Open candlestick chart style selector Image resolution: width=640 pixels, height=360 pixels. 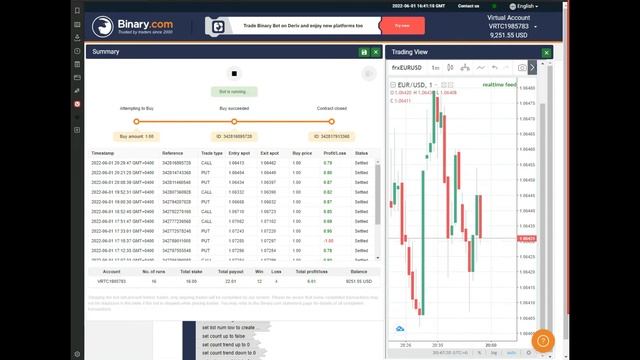(x=450, y=68)
